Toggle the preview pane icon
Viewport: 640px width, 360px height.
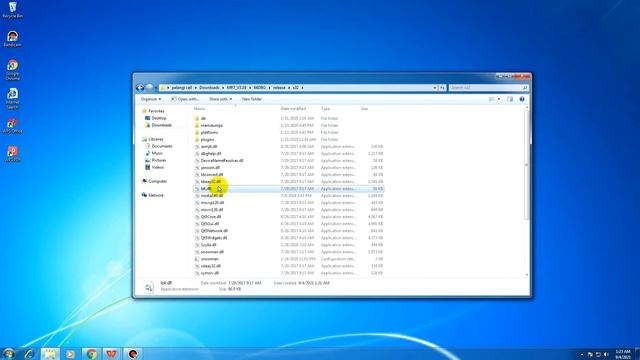pos(510,99)
